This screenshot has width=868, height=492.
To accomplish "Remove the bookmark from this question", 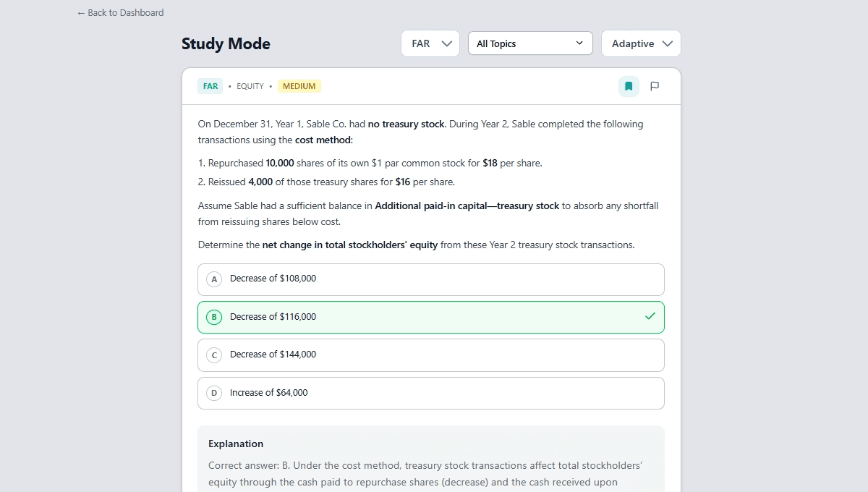I will coord(628,86).
